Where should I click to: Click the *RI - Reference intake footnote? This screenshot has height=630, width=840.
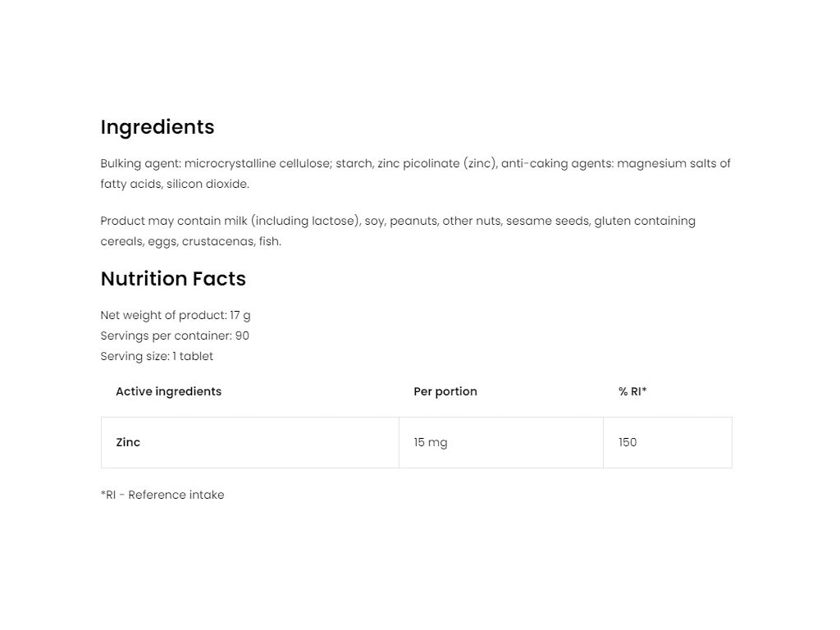coord(162,495)
